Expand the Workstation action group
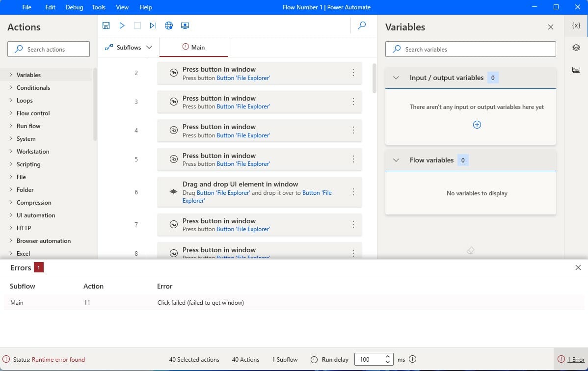Screen dimensions: 588x371 10,151
